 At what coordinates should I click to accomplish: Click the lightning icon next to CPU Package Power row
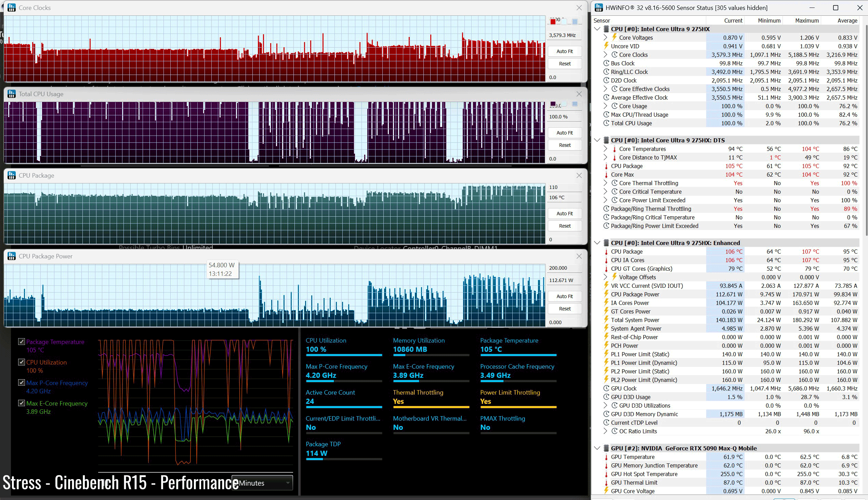606,294
